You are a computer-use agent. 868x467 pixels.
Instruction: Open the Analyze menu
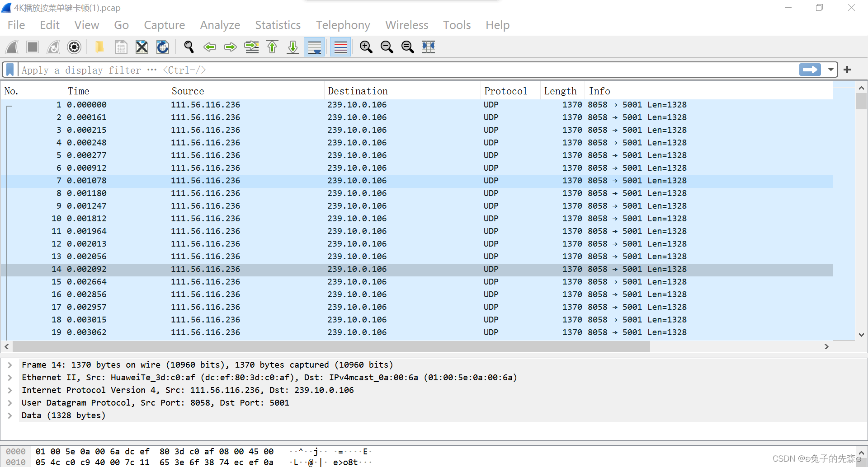(x=220, y=25)
